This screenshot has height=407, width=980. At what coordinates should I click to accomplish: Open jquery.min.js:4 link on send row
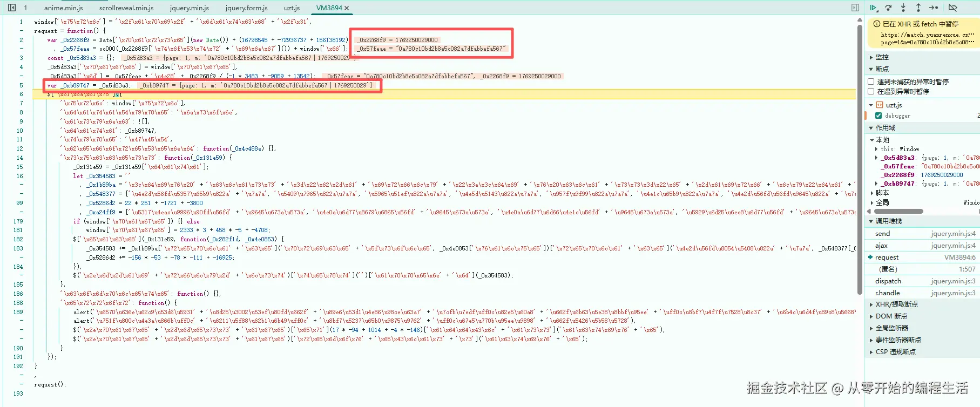coord(953,234)
